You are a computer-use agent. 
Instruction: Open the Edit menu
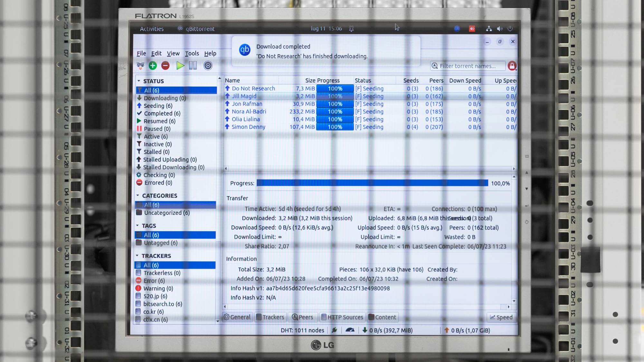[156, 53]
